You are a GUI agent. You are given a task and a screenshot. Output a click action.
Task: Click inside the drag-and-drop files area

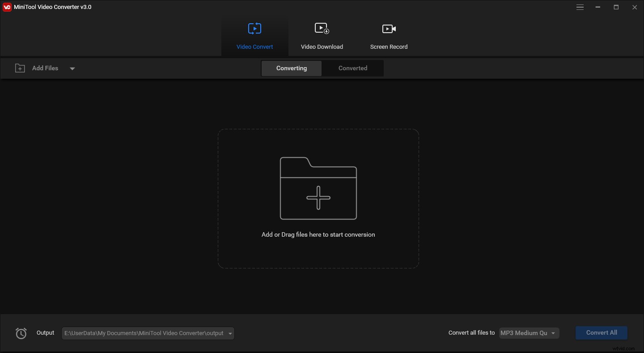tap(318, 198)
